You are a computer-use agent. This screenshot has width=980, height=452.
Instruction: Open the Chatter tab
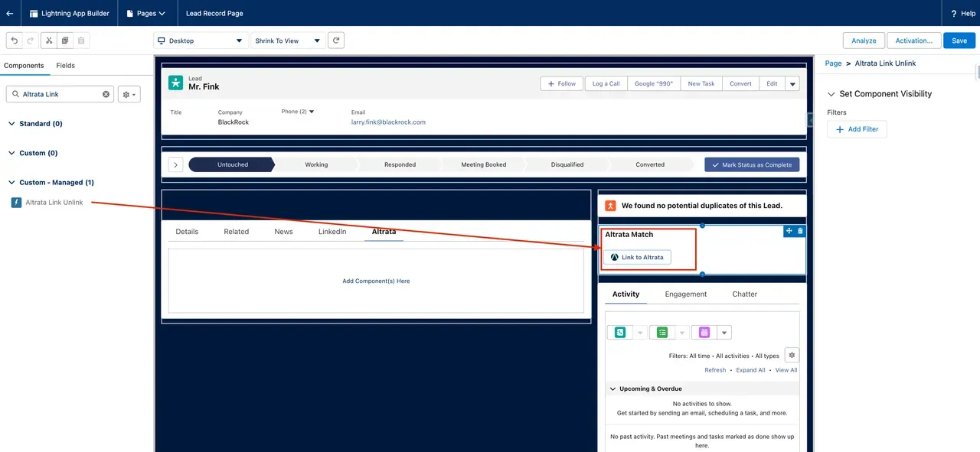(745, 294)
